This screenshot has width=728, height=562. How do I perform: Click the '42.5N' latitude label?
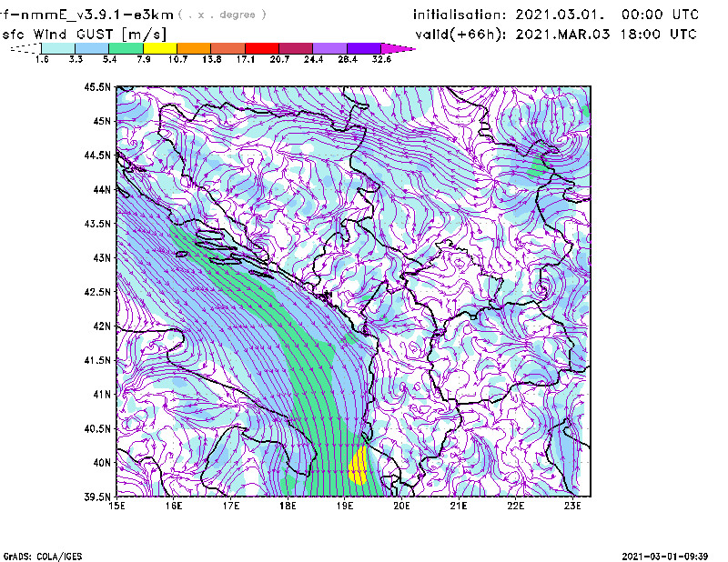click(x=97, y=292)
